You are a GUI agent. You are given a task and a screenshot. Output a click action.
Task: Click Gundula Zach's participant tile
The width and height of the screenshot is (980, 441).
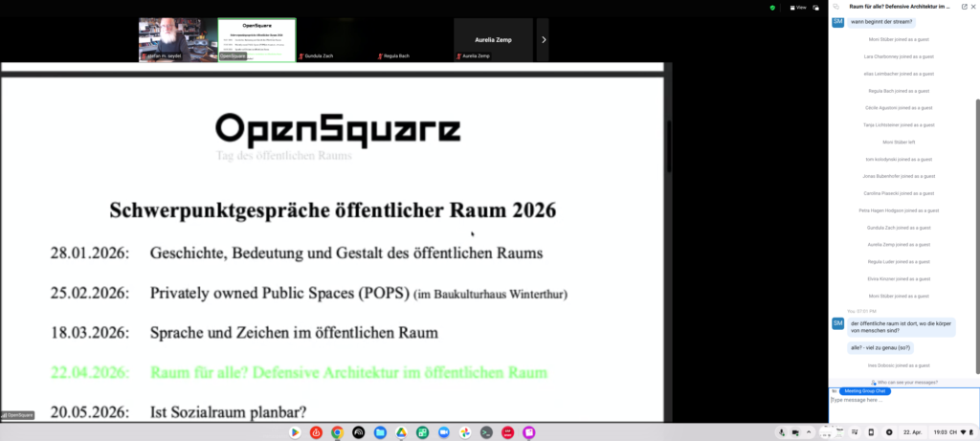[336, 40]
